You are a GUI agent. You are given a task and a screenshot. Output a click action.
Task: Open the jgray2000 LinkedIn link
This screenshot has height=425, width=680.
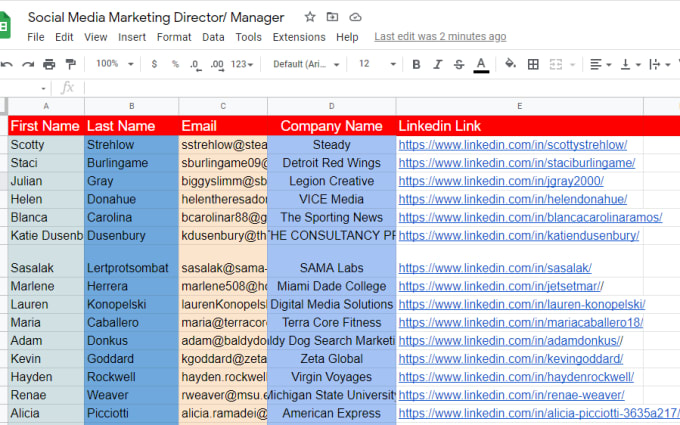501,181
